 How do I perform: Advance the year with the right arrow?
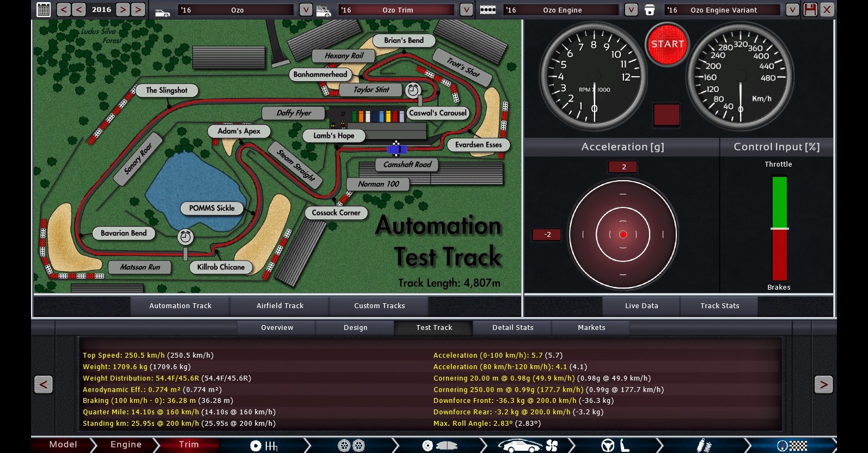123,10
